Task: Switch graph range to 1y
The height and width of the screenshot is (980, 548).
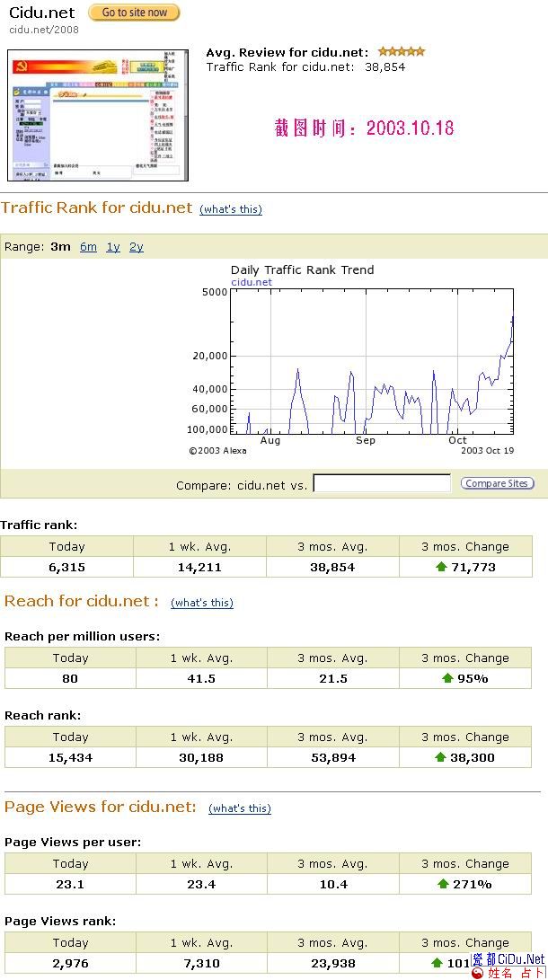Action: click(113, 247)
